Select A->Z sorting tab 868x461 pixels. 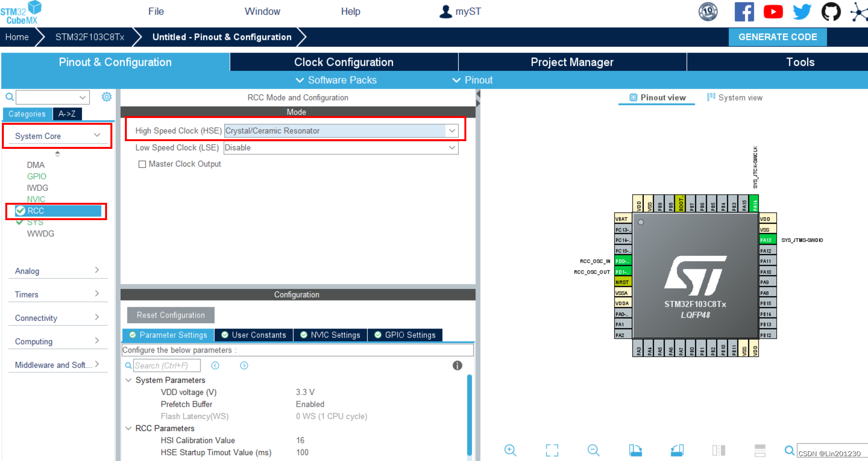click(67, 114)
